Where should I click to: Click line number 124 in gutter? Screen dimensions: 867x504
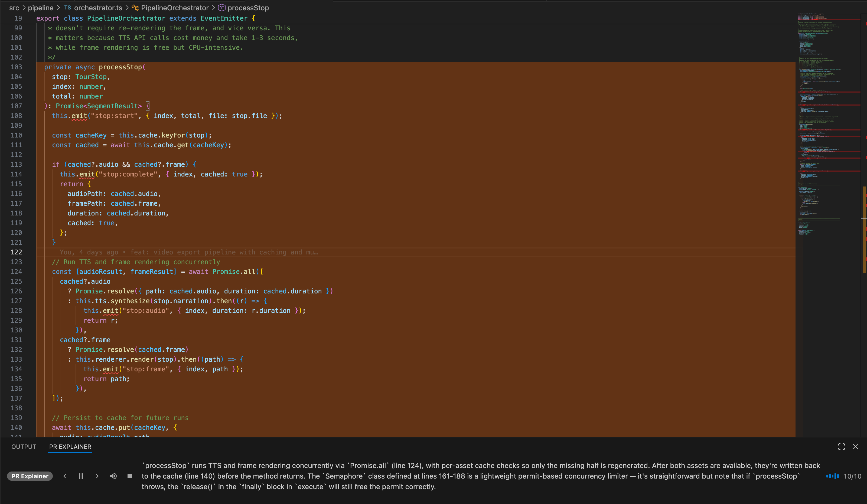point(16,271)
